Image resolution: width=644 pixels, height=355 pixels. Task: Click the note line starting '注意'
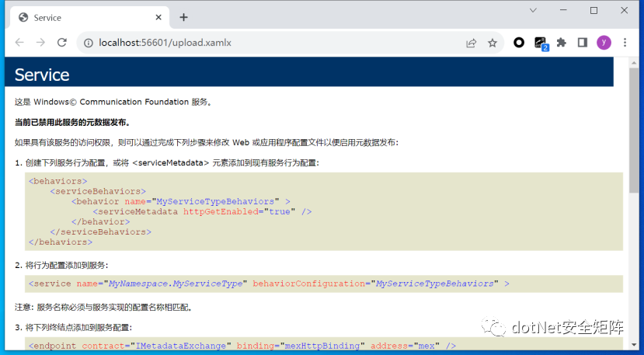pos(103,307)
